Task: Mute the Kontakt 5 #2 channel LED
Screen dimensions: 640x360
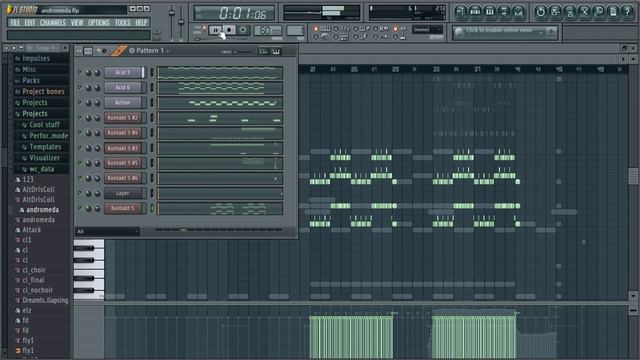Action: coord(80,118)
